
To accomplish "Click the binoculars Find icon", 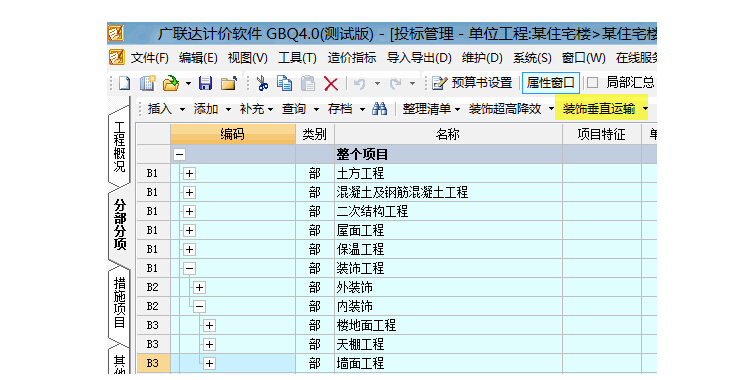I will [380, 109].
